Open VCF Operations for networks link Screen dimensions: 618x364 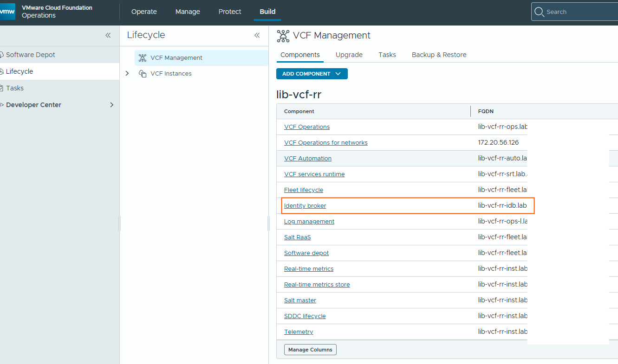[x=326, y=143]
